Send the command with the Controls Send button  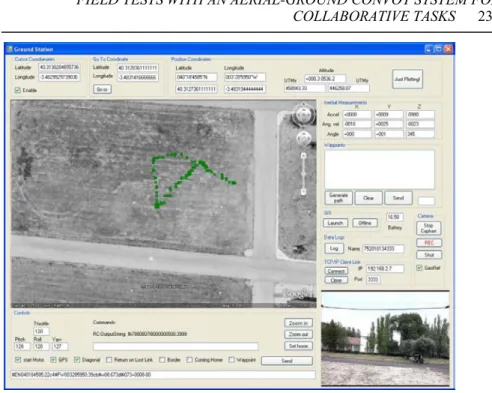[287, 361]
